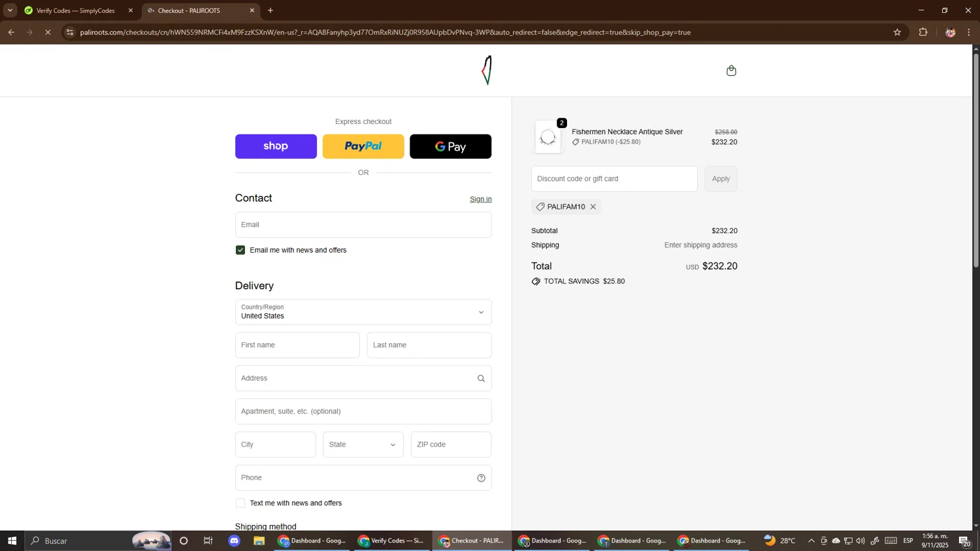Viewport: 980px width, 551px height.
Task: Click the page vertical scrollbar thumb
Action: [976, 160]
